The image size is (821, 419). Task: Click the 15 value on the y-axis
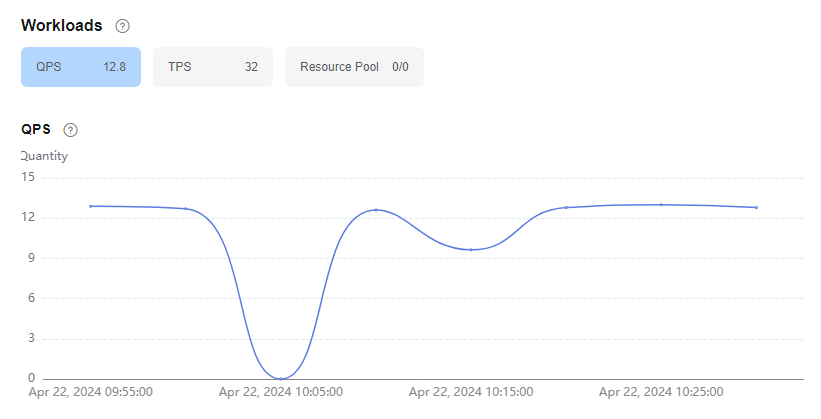pyautogui.click(x=28, y=177)
